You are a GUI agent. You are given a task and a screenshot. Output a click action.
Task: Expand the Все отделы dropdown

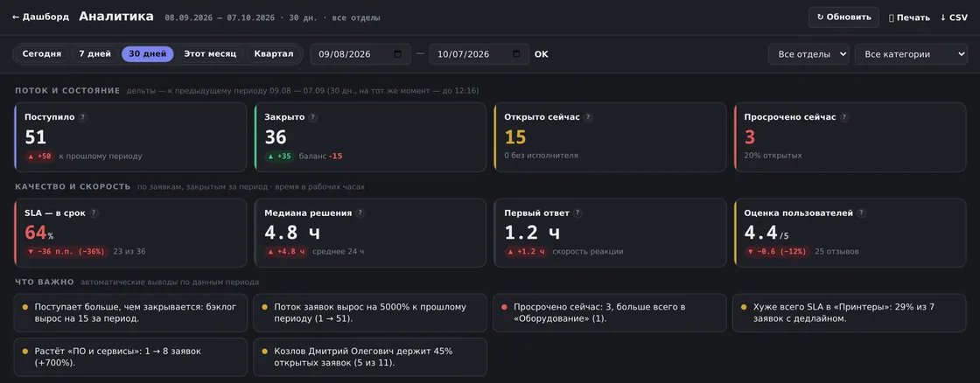click(808, 54)
